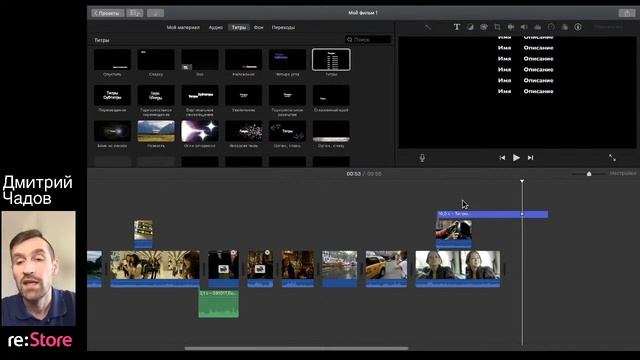Image resolution: width=640 pixels, height=360 pixels.
Task: Click the magnifier icon in the search box
Action: 350,40
